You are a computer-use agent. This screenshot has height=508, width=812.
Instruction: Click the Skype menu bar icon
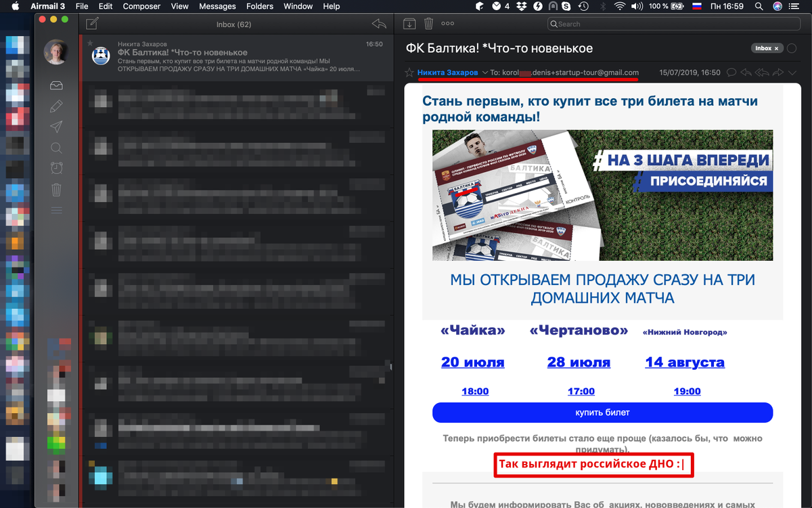pos(565,6)
